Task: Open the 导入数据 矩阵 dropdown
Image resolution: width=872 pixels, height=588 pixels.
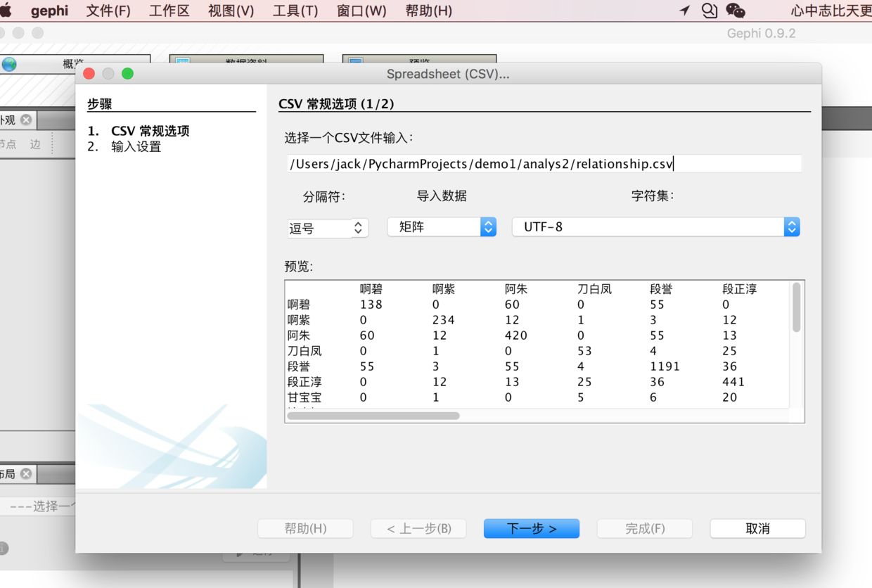Action: [442, 226]
